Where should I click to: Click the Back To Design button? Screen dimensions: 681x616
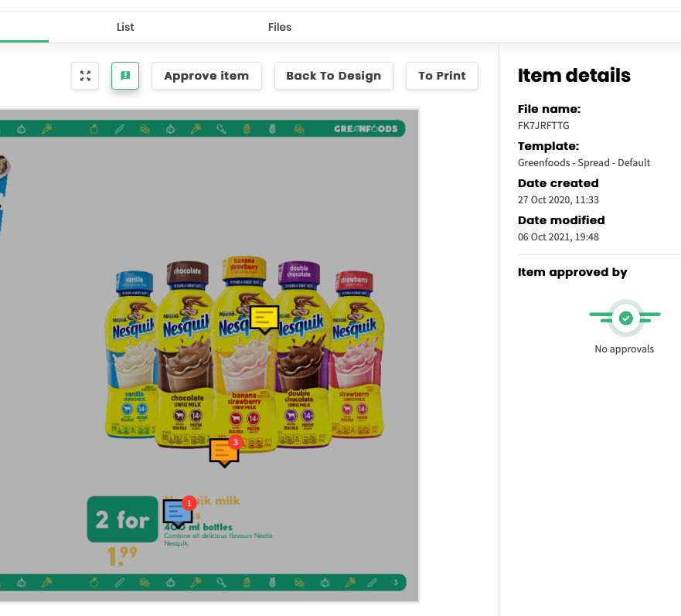pyautogui.click(x=334, y=76)
